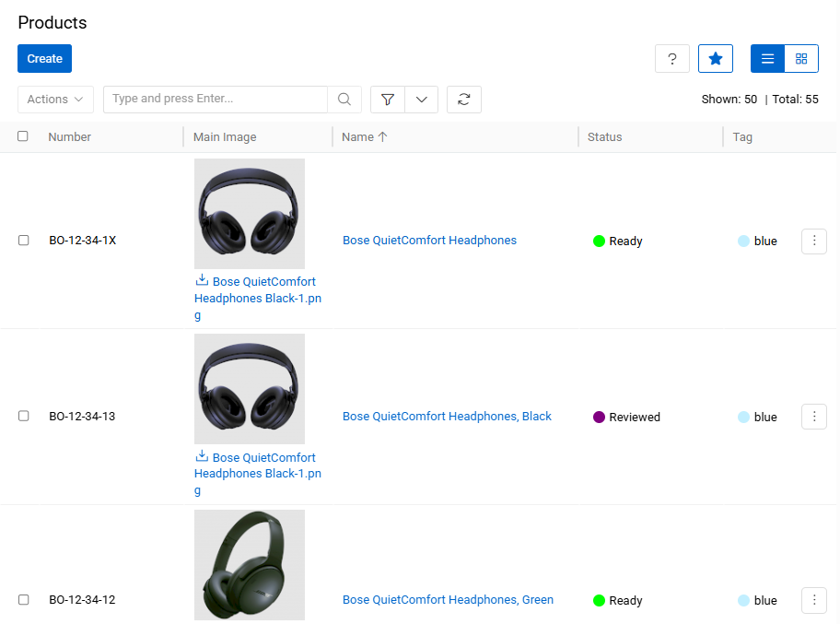
Task: Click Ready status in BO-12-34-1X row
Action: [x=618, y=241]
